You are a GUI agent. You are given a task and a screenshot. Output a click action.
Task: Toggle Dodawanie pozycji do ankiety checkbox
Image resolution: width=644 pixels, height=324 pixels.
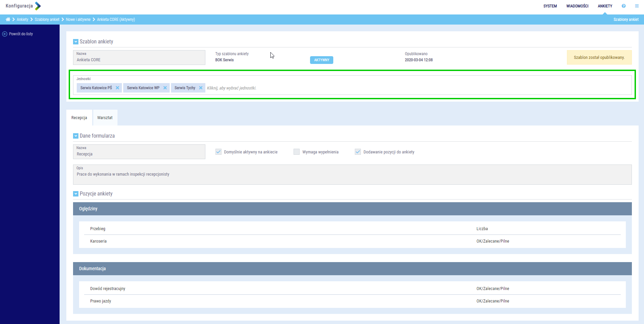358,152
